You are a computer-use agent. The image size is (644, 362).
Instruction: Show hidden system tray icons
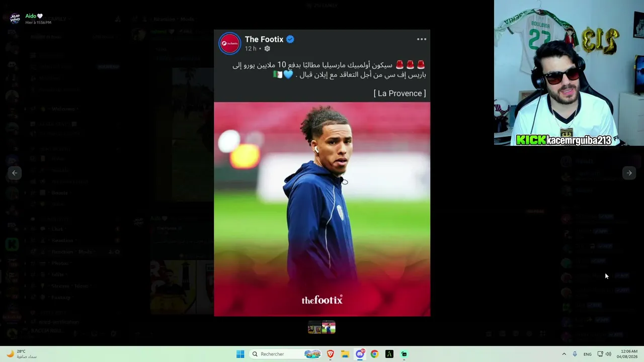pyautogui.click(x=564, y=354)
